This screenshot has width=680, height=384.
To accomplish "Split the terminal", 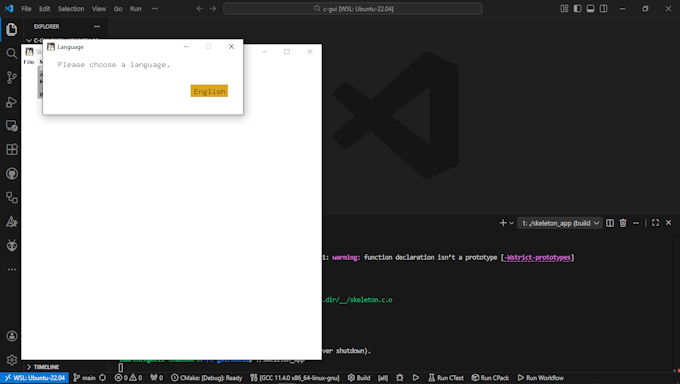I will [610, 223].
